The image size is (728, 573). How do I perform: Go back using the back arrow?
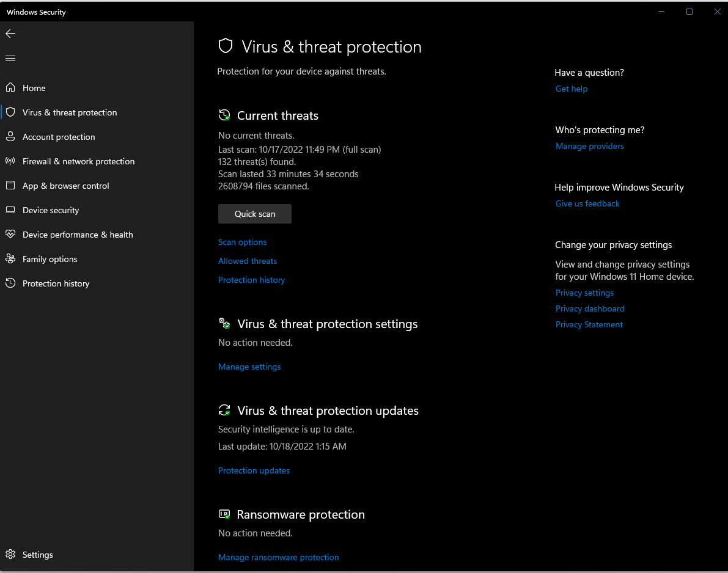coord(10,34)
